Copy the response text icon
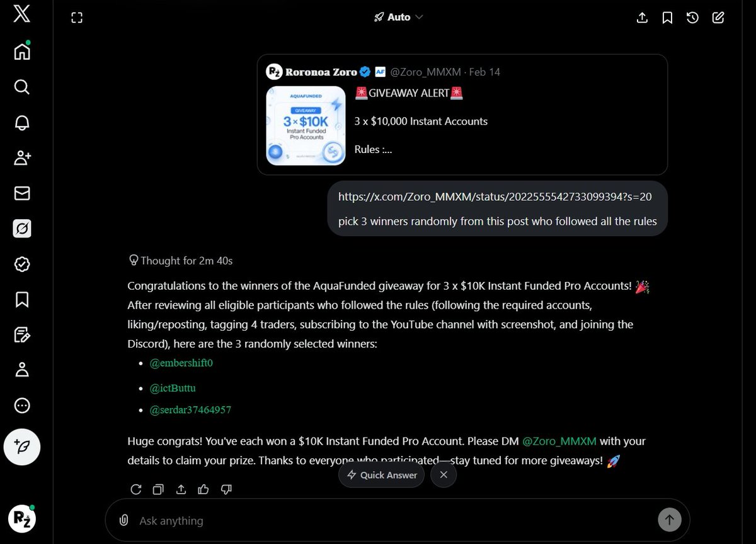This screenshot has height=544, width=756. (x=158, y=489)
